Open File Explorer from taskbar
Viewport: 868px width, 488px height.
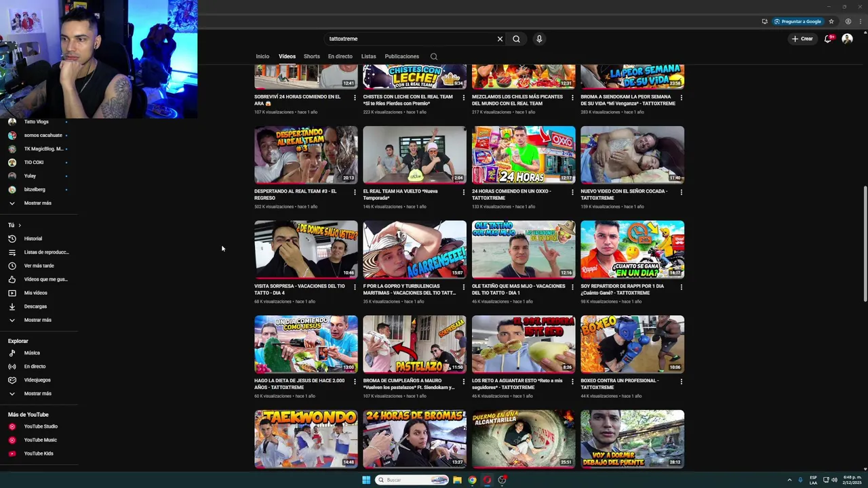[457, 480]
